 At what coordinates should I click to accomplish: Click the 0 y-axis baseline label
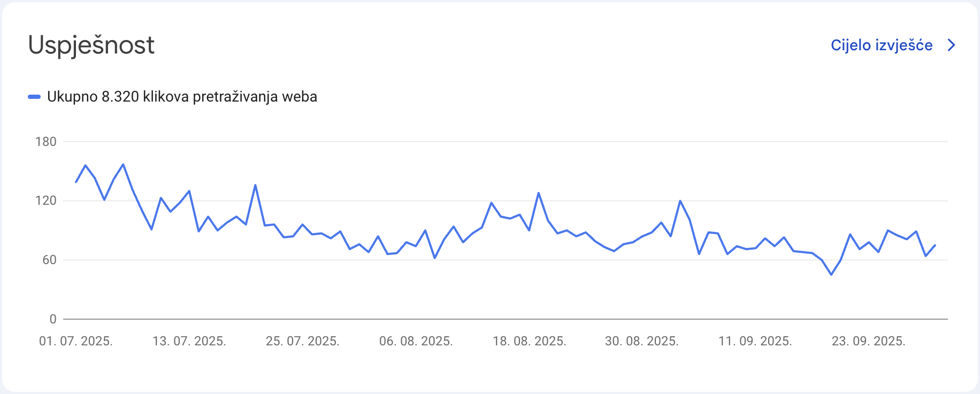click(x=53, y=319)
